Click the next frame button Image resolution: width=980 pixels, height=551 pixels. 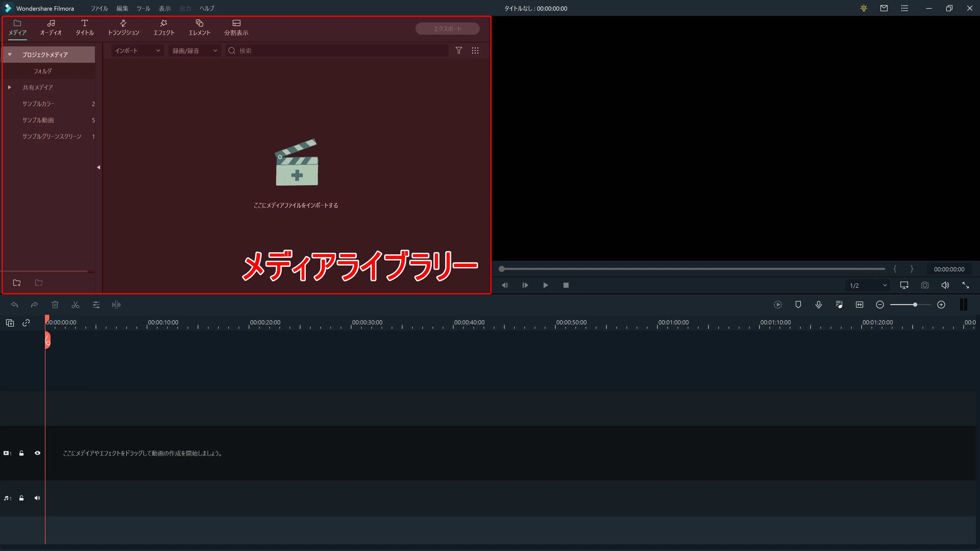525,285
